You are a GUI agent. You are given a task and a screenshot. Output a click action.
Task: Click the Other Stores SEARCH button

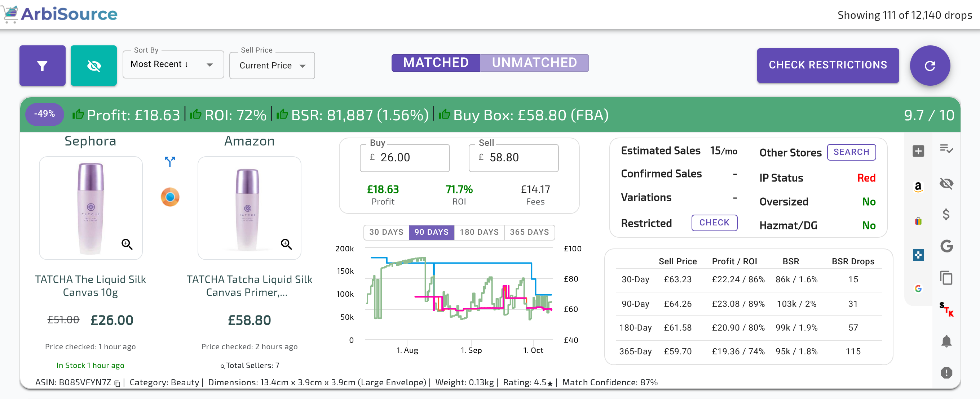(x=851, y=152)
